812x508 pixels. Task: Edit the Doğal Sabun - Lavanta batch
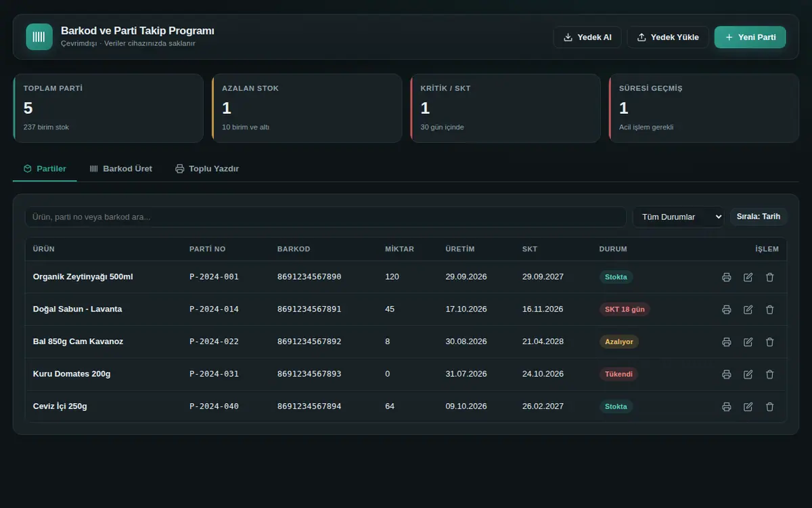pyautogui.click(x=748, y=310)
